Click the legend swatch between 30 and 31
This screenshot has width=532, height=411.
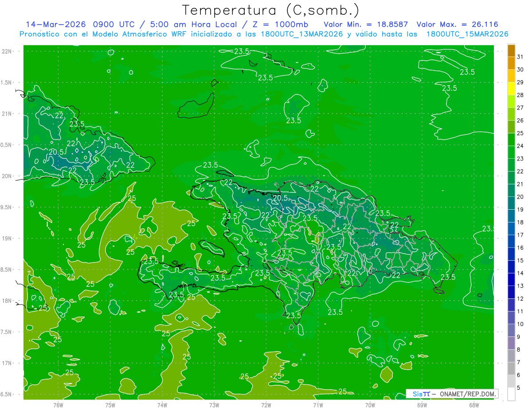pos(511,63)
